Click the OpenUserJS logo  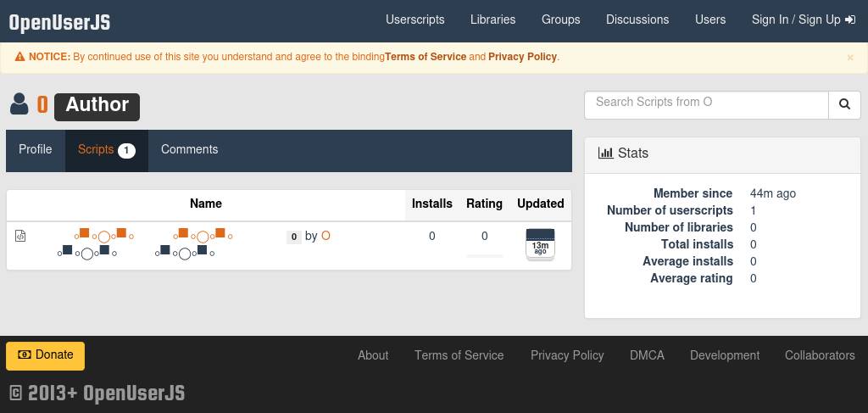(x=59, y=22)
